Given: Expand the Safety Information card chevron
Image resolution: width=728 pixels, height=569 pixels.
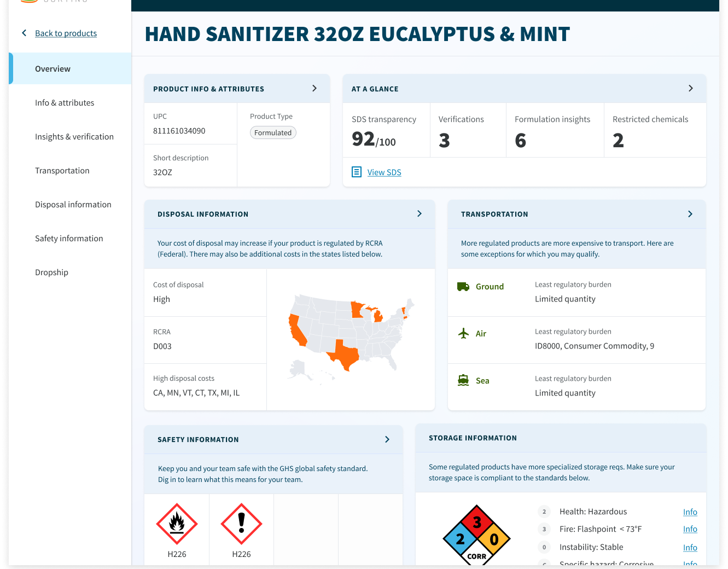Looking at the screenshot, I should pos(387,439).
